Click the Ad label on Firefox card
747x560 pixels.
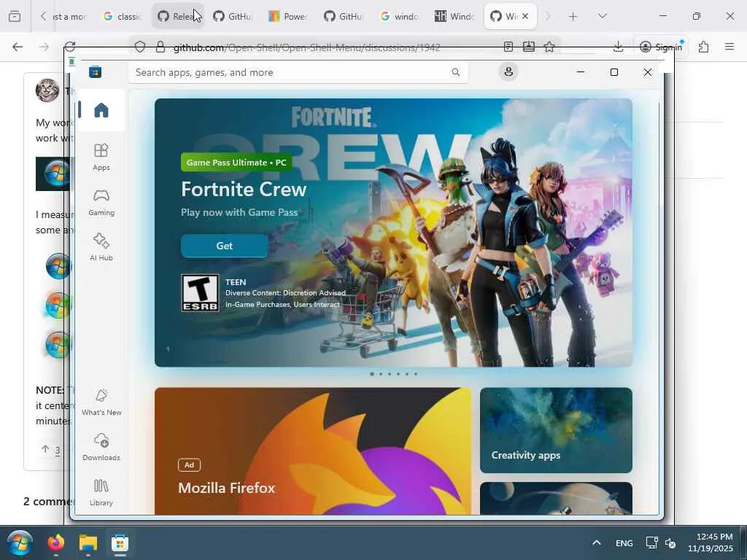(x=189, y=464)
